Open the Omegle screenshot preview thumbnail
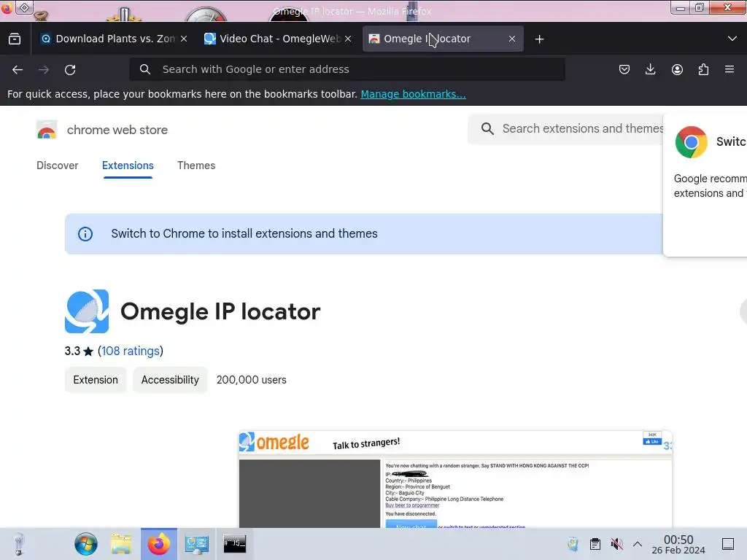 455,479
